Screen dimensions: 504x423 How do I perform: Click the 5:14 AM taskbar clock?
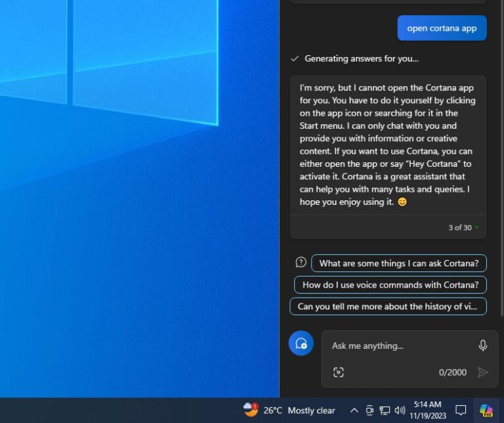click(427, 410)
